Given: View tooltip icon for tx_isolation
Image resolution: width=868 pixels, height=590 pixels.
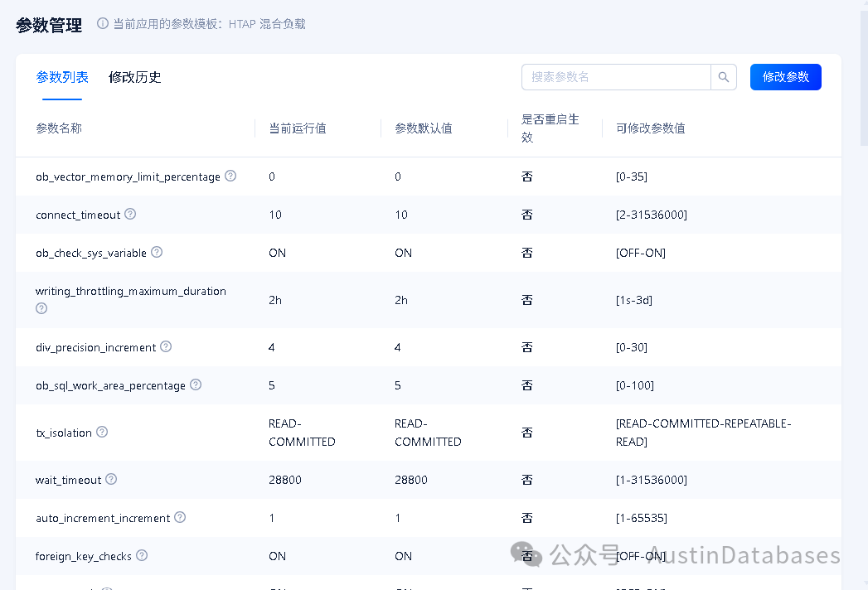Looking at the screenshot, I should [x=101, y=431].
